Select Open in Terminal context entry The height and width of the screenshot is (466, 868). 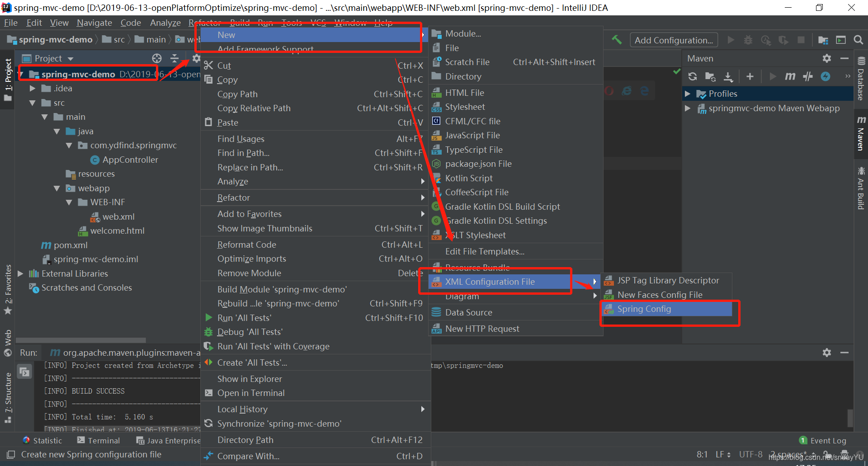point(315,393)
